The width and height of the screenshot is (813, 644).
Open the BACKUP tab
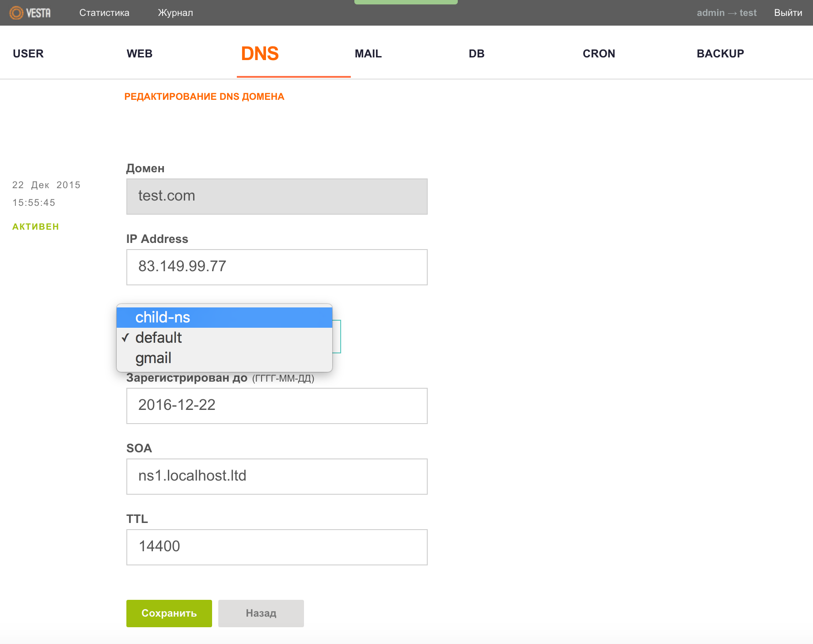point(720,53)
